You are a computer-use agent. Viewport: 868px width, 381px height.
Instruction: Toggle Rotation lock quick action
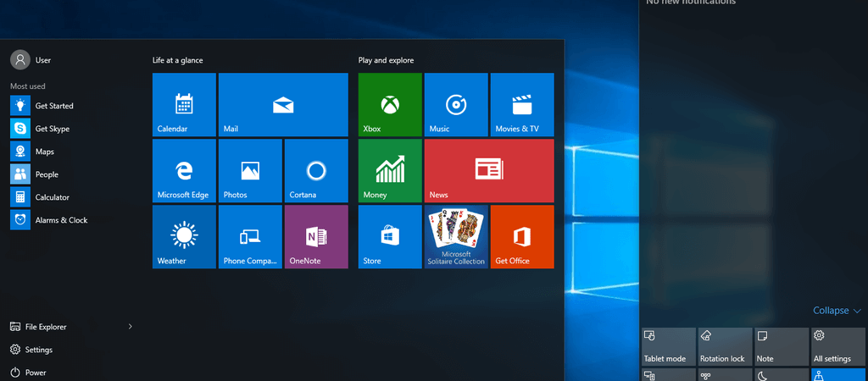(726, 347)
